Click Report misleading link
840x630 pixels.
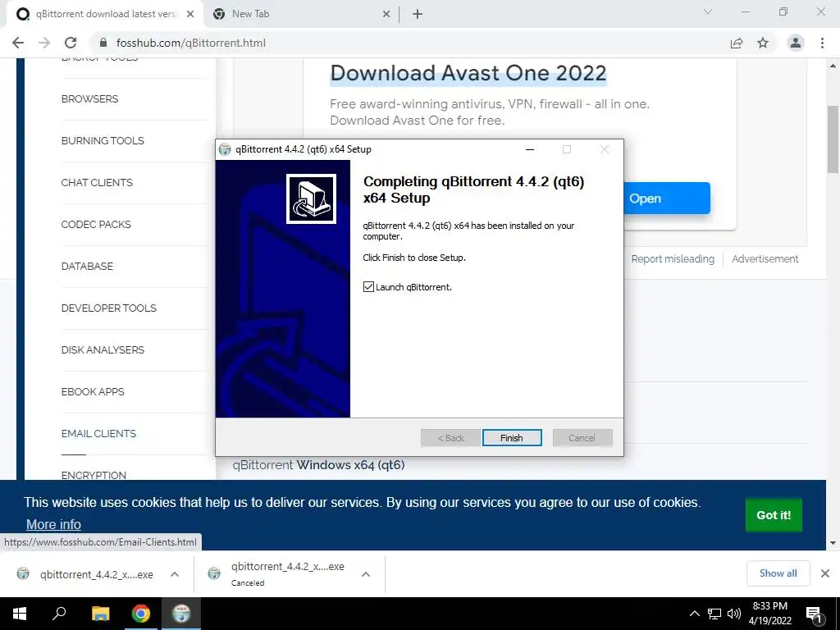pyautogui.click(x=673, y=259)
